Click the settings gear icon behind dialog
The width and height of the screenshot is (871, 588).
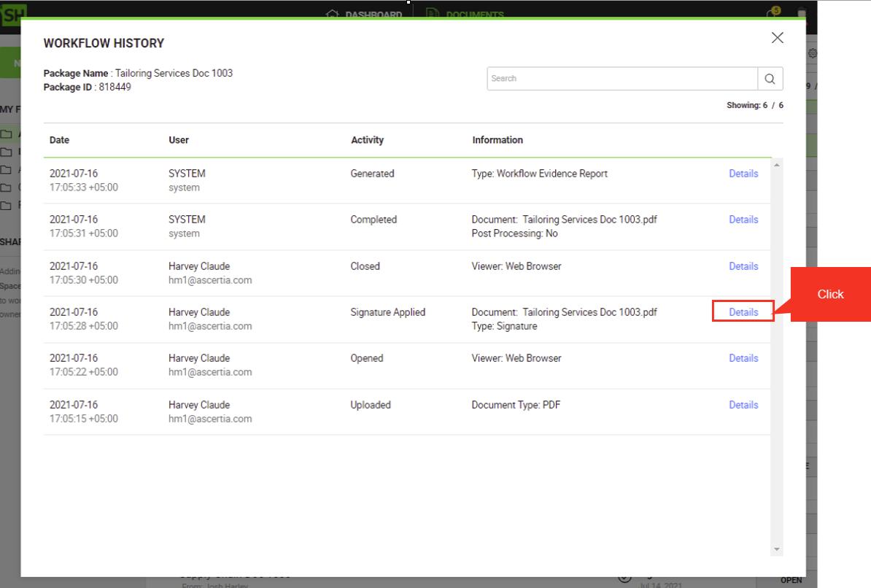tap(812, 54)
